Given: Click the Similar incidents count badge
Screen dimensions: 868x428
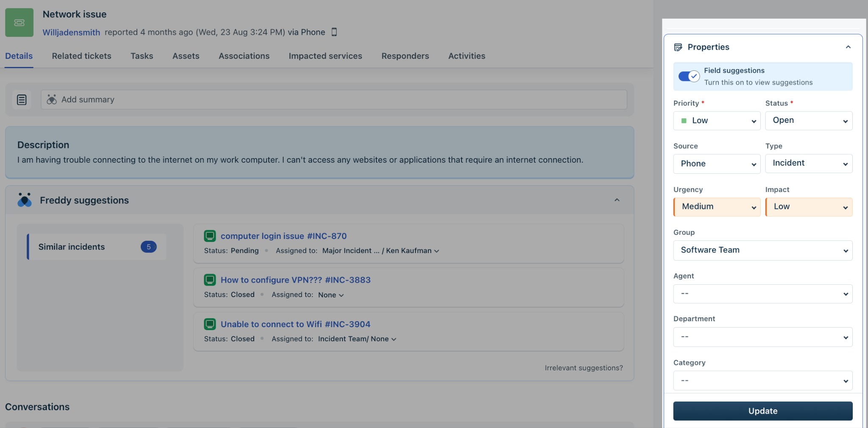Looking at the screenshot, I should [149, 247].
